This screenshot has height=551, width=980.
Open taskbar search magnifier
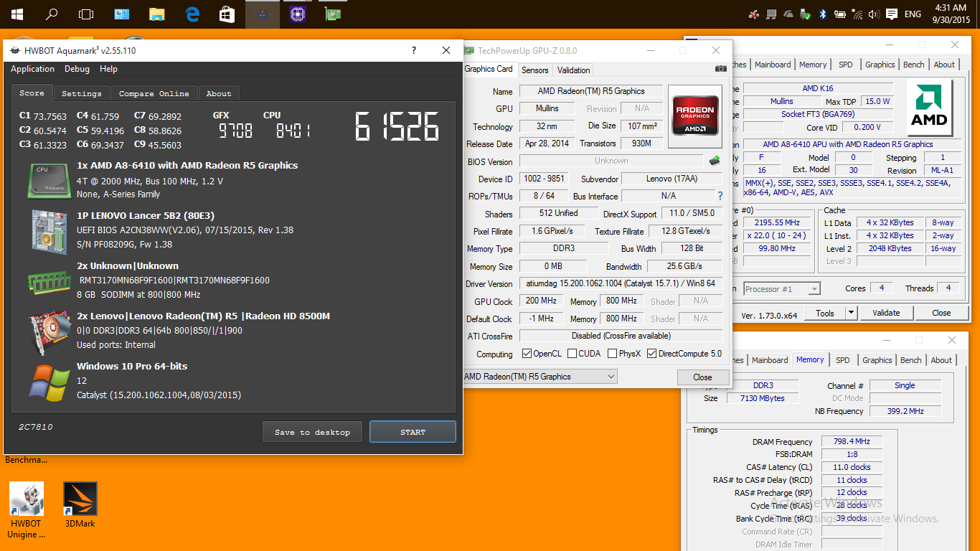point(52,14)
